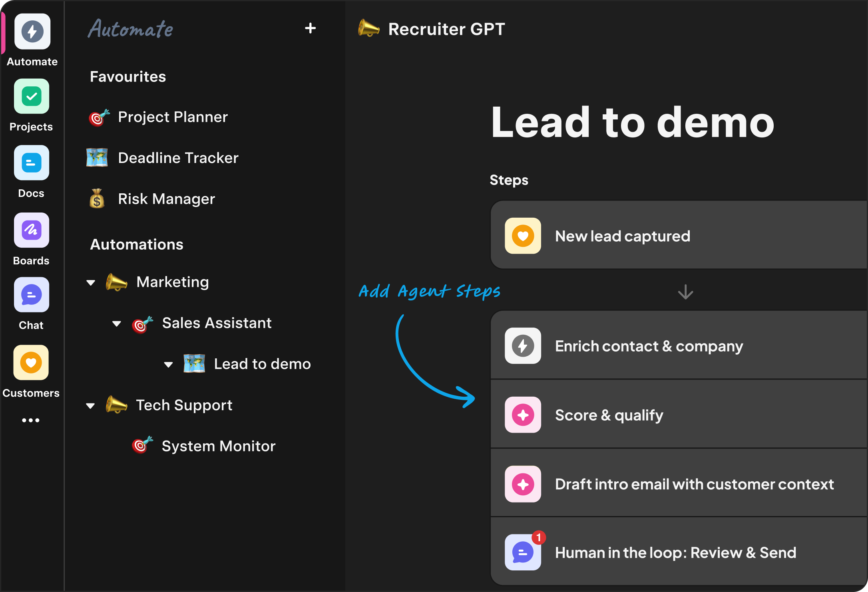Open the Score & qualify step
868x592 pixels.
[609, 415]
